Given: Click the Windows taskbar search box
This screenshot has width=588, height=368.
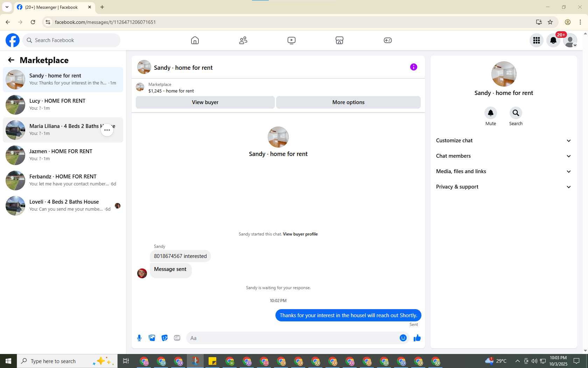Looking at the screenshot, I should (x=67, y=361).
